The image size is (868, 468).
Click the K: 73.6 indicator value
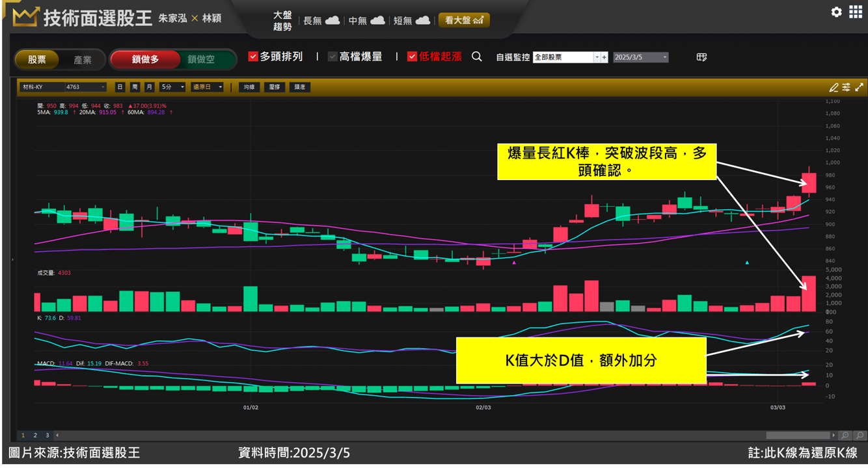click(46, 318)
